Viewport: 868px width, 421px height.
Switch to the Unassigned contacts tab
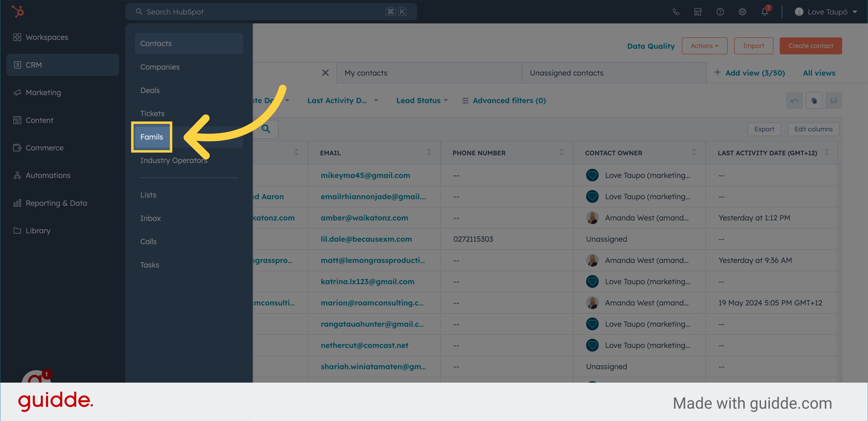[x=566, y=73]
